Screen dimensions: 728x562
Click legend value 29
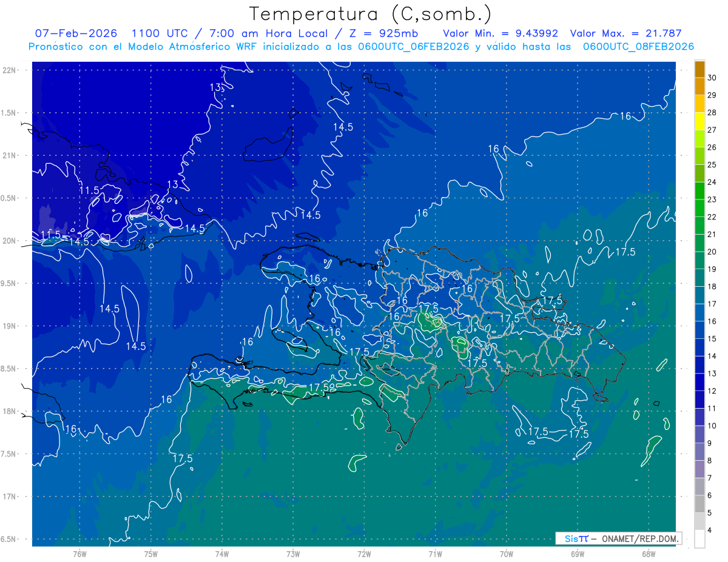coord(712,95)
